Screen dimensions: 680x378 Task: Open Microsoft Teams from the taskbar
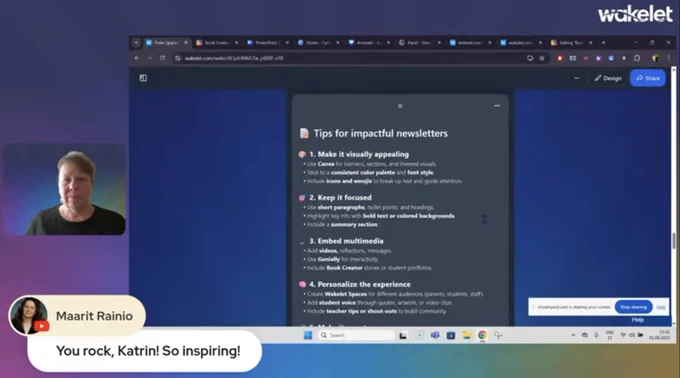tap(435, 335)
